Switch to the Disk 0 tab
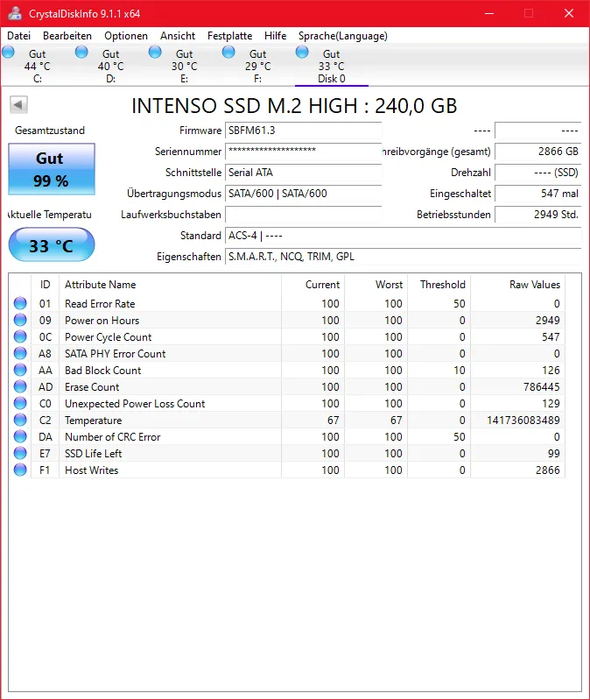The height and width of the screenshot is (700, 590). pos(331,67)
